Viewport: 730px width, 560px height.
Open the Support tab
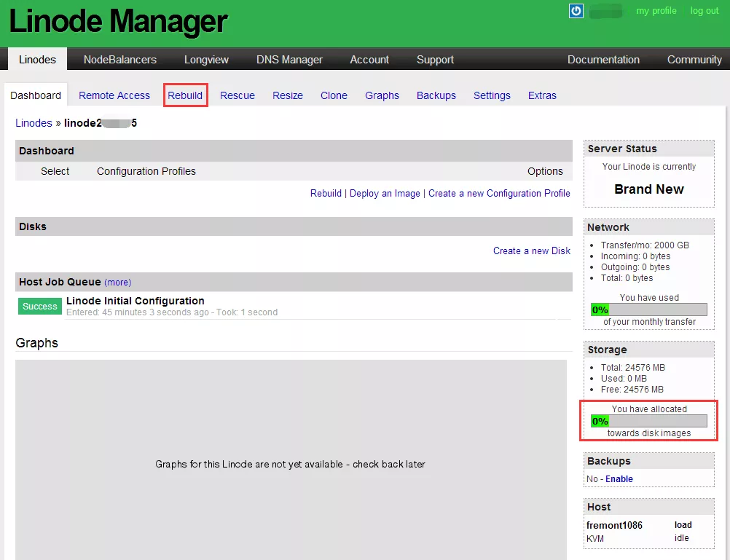click(435, 60)
